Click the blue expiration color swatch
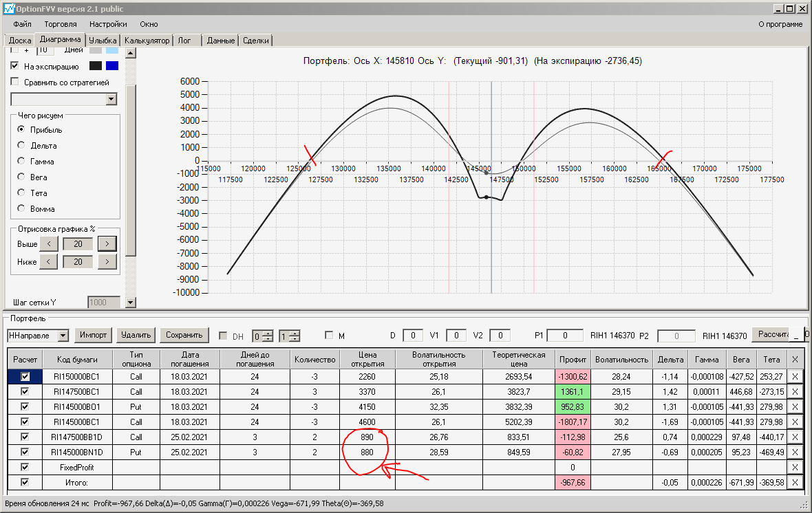The height and width of the screenshot is (513, 812). pyautogui.click(x=112, y=66)
